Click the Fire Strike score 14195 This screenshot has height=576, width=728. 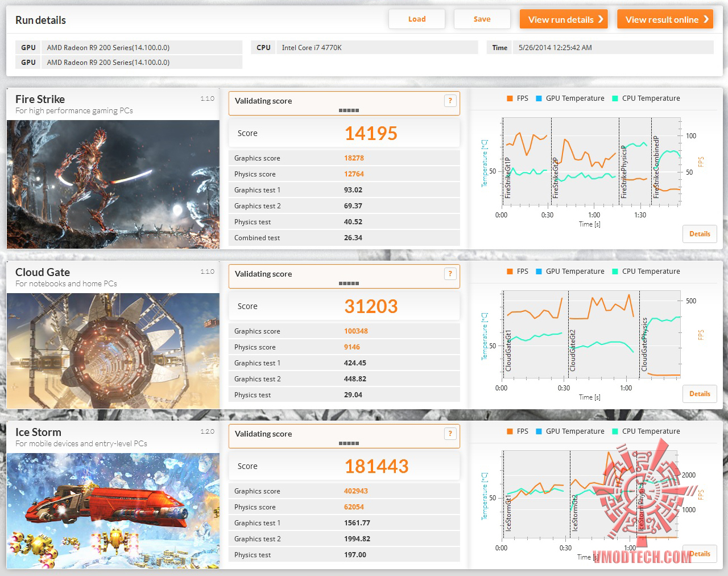371,133
